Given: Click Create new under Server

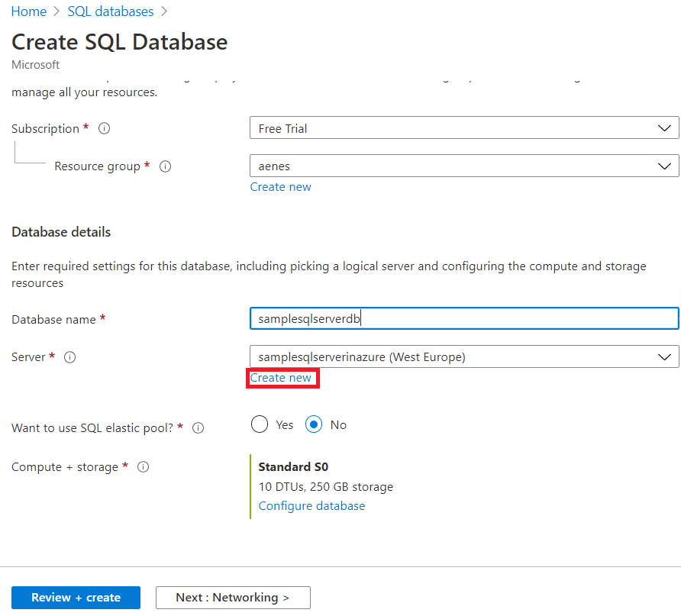Looking at the screenshot, I should point(282,378).
